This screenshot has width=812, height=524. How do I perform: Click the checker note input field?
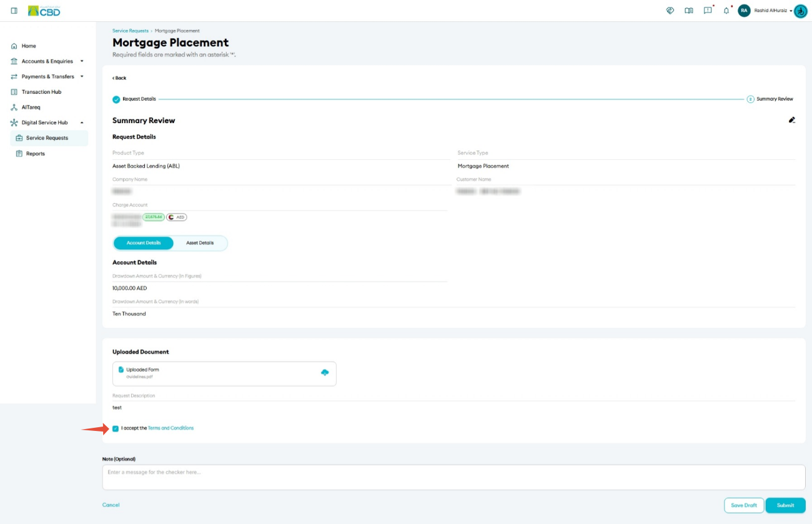pyautogui.click(x=454, y=477)
